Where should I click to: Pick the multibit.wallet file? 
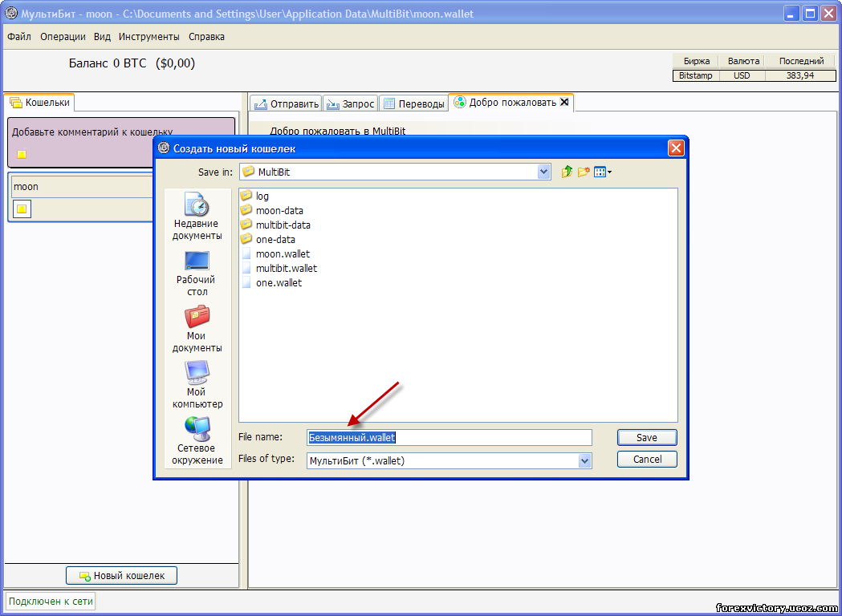tap(279, 268)
